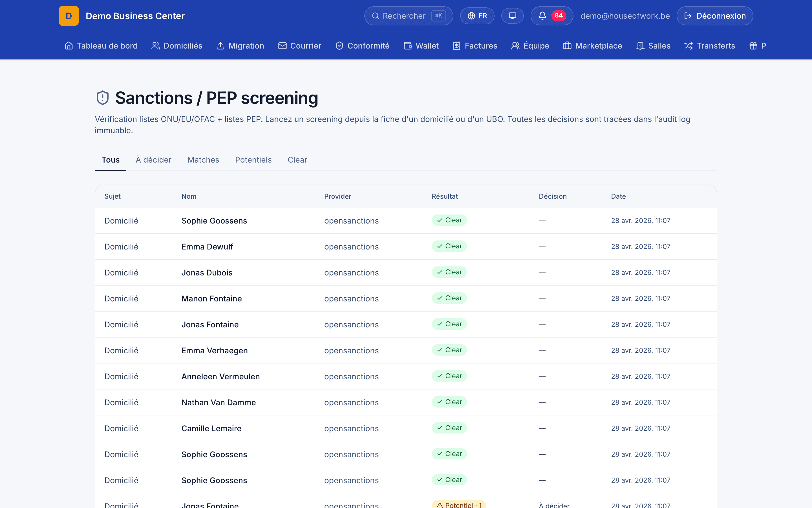Click the orange D logo
This screenshot has width=812, height=508.
click(69, 16)
